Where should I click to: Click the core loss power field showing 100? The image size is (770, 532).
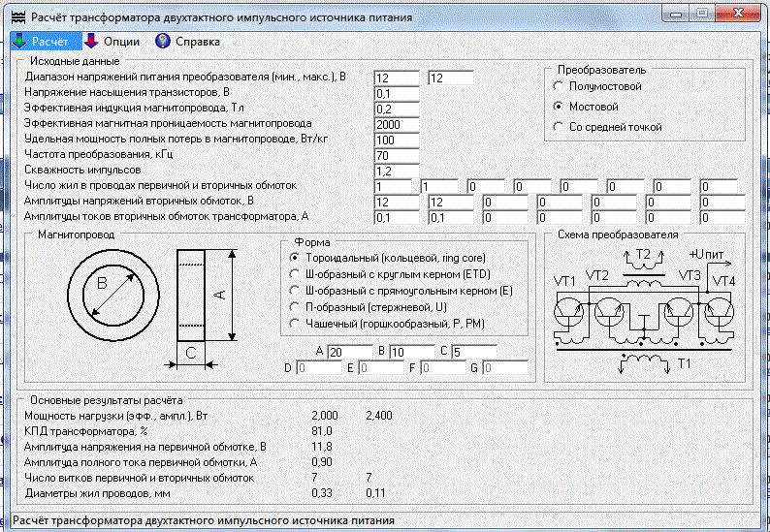click(397, 141)
